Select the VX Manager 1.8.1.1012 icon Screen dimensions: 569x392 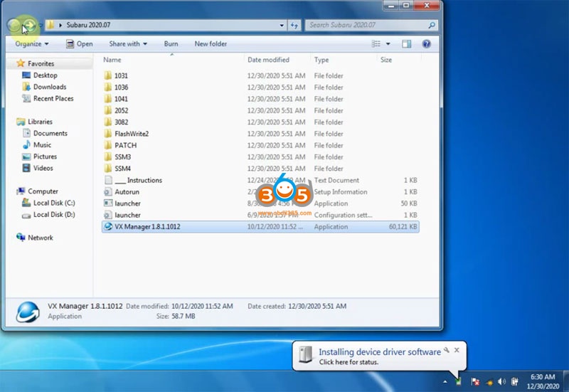pyautogui.click(x=108, y=226)
